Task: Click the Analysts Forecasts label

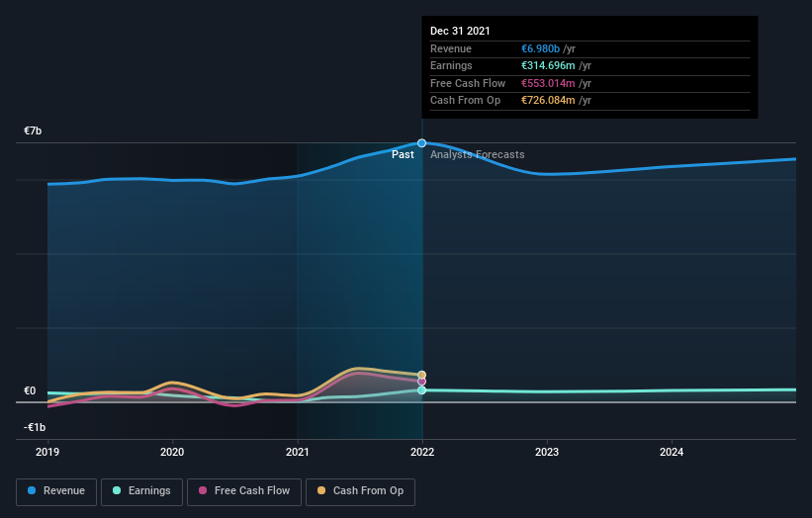Action: tap(478, 155)
